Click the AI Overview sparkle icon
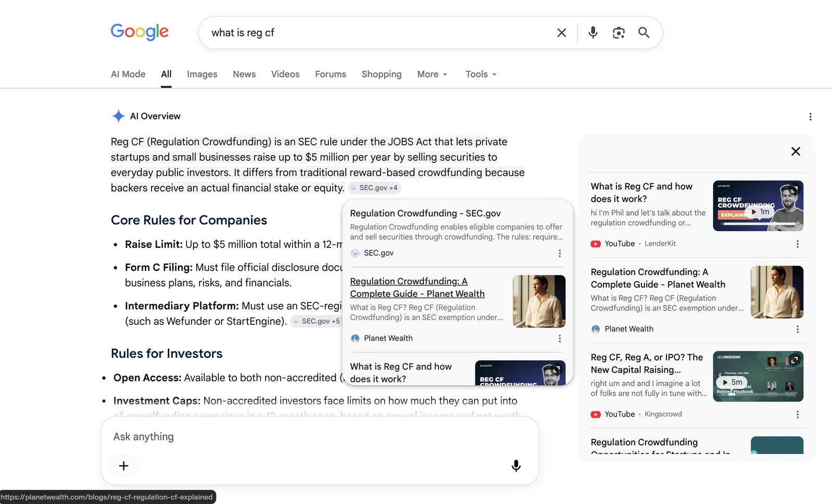Viewport: 833px width, 504px height. pos(119,116)
